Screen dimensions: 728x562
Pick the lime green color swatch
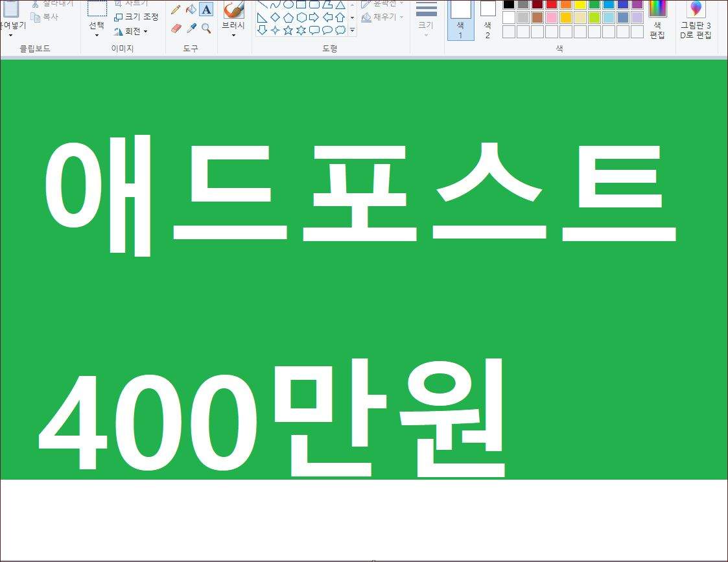click(x=594, y=18)
